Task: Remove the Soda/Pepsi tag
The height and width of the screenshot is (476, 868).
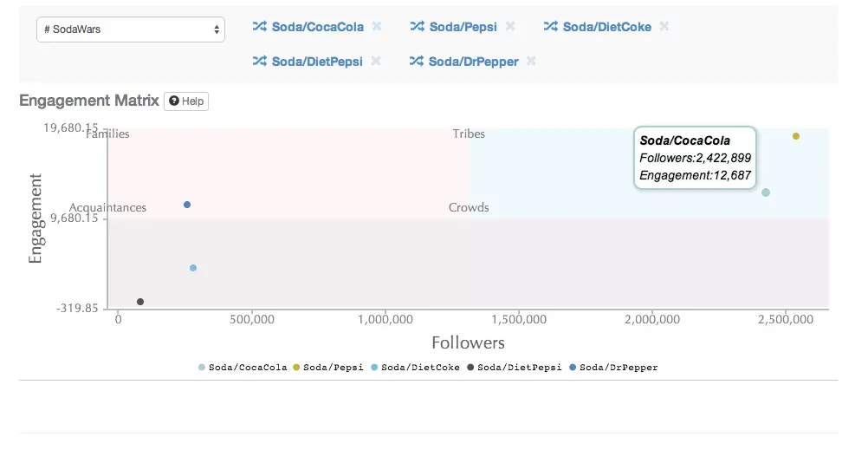Action: coord(510,27)
